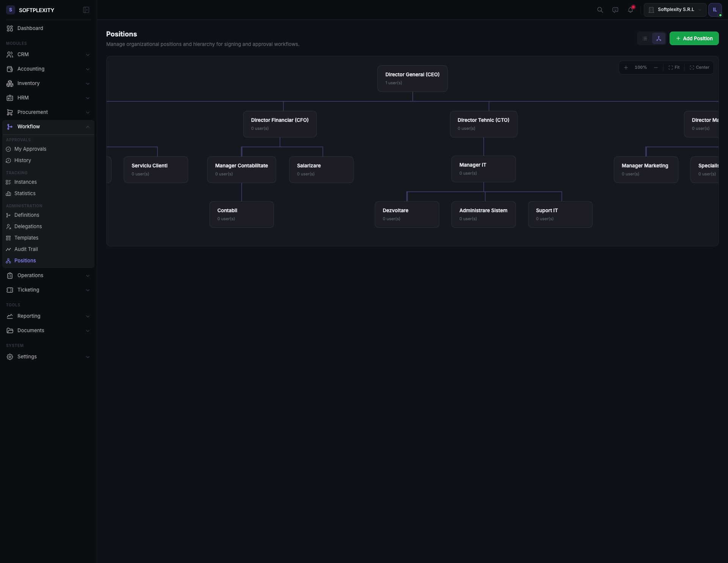This screenshot has width=728, height=563.
Task: Toggle the Contabil position card
Action: (241, 214)
